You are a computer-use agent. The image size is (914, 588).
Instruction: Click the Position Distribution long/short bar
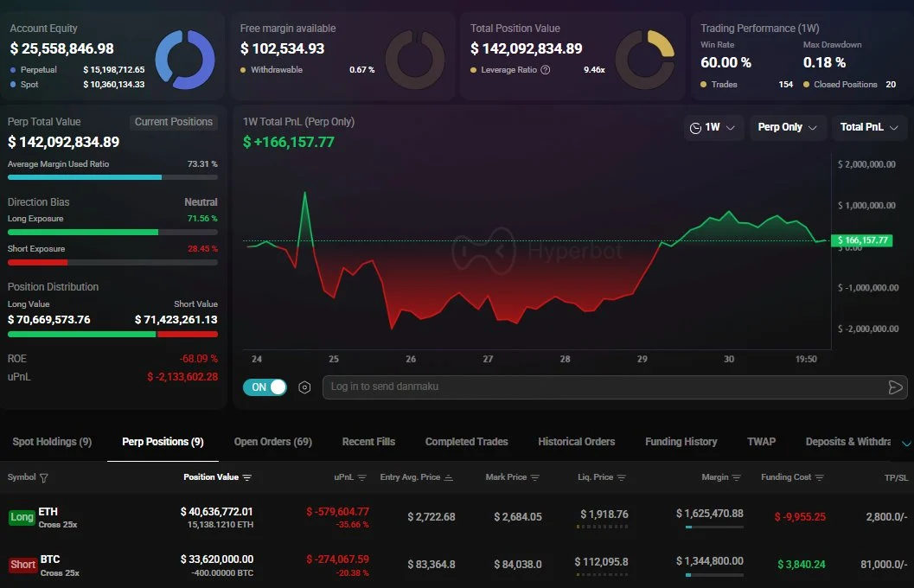[x=112, y=335]
